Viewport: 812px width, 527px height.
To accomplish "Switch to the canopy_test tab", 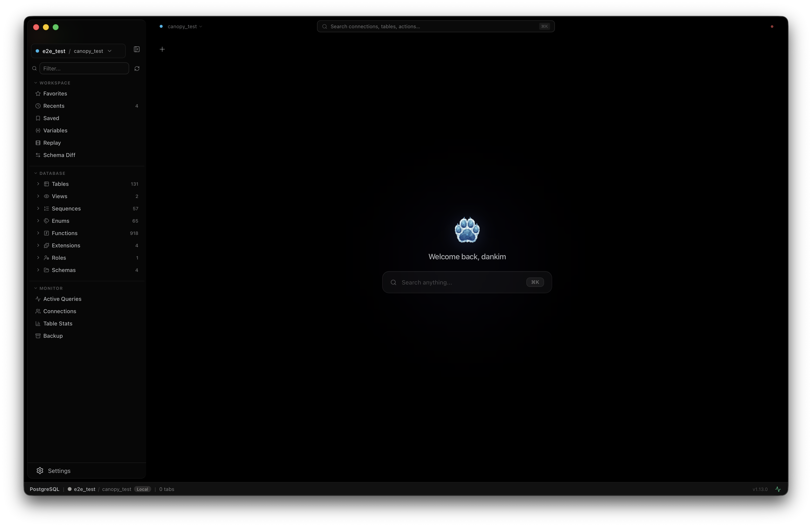I will 182,26.
